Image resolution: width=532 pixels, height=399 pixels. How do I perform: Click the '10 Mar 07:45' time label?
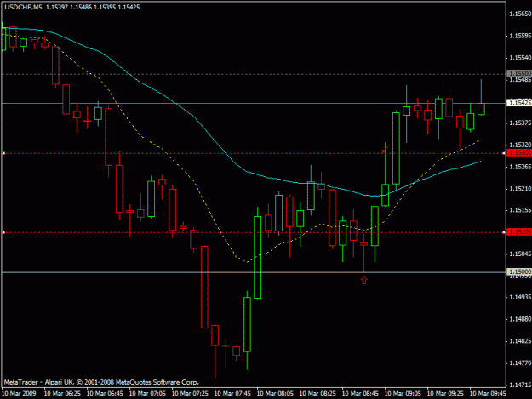tap(232, 394)
